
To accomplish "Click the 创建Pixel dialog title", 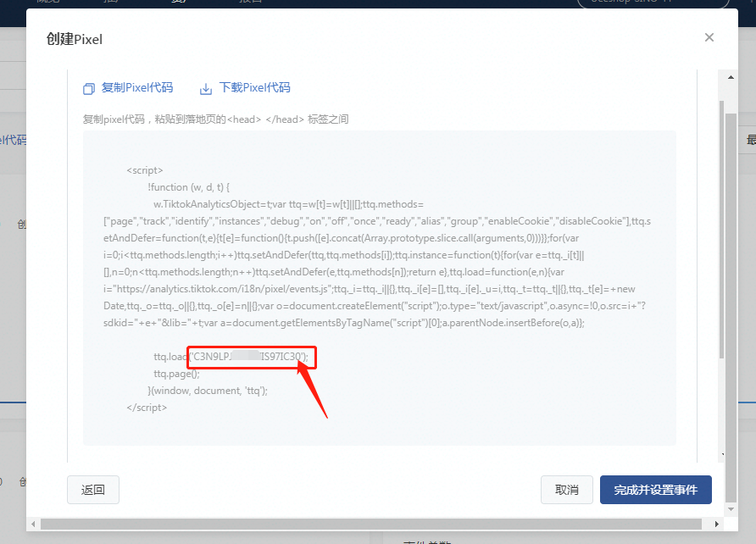I will pos(75,39).
